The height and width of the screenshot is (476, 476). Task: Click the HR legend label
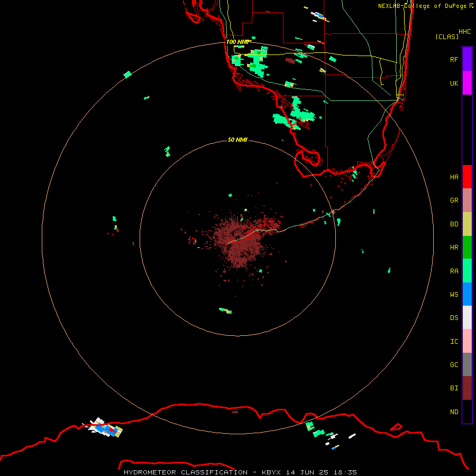point(454,248)
